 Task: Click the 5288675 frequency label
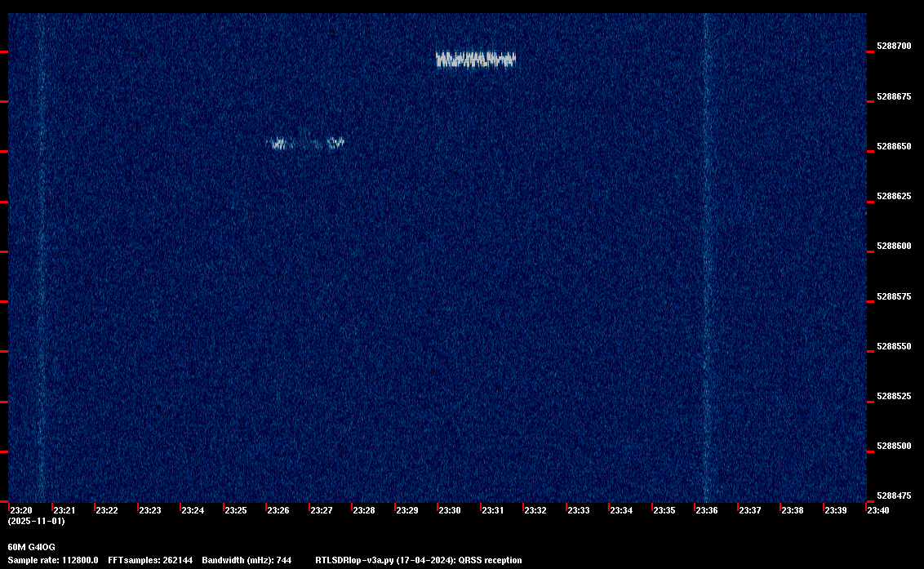click(893, 96)
